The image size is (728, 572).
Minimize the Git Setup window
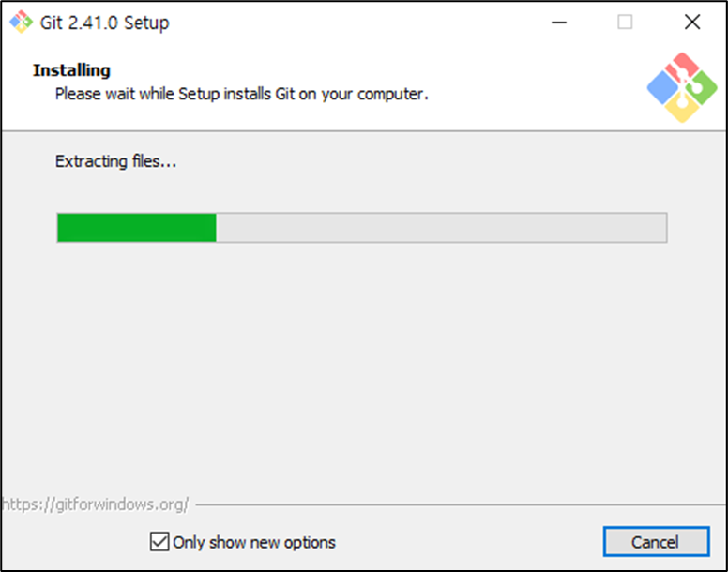click(559, 22)
